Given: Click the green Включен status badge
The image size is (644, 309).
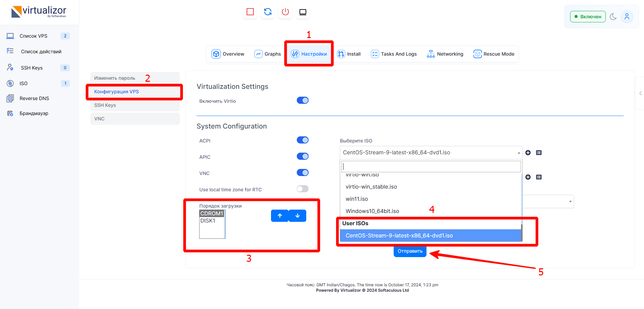Looking at the screenshot, I should [x=588, y=17].
